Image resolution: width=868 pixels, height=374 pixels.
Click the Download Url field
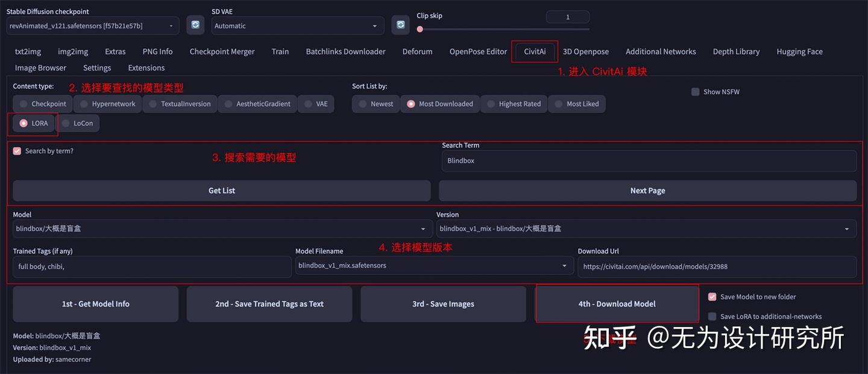[717, 267]
